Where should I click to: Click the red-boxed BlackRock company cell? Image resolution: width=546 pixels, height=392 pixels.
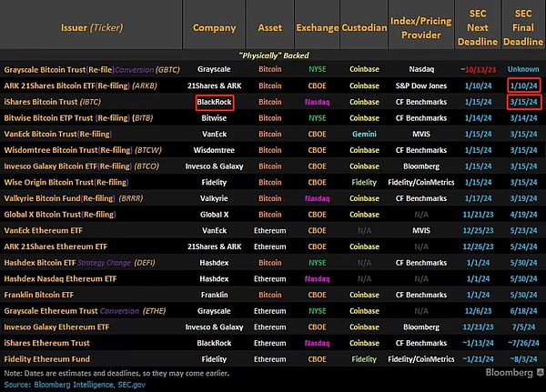215,103
